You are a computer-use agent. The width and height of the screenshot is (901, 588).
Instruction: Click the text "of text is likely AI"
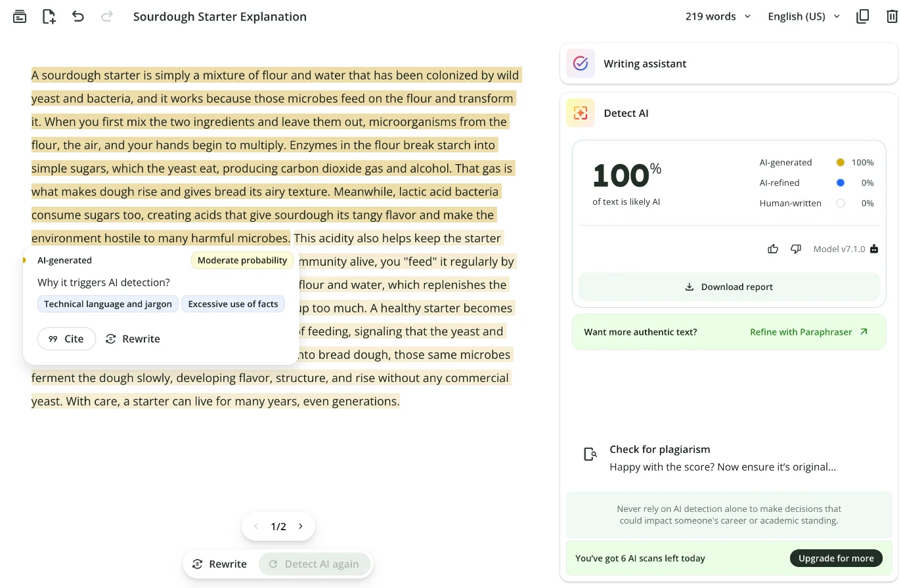point(626,202)
